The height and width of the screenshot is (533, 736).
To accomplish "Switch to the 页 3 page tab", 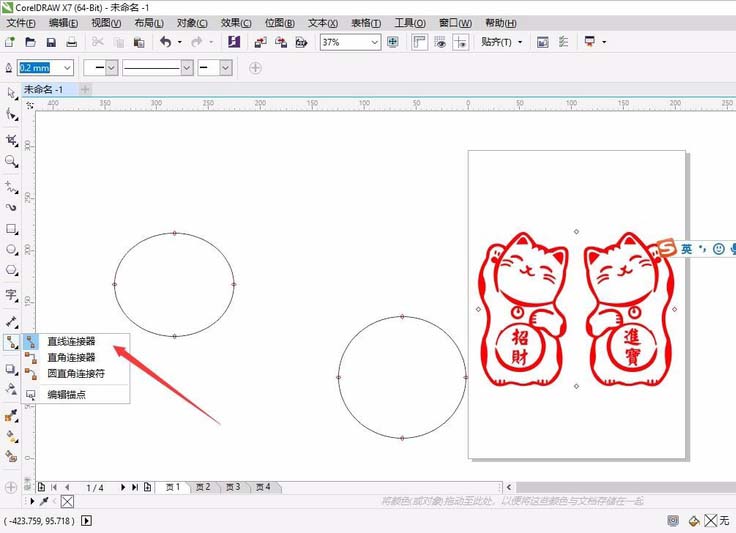I will tap(233, 487).
